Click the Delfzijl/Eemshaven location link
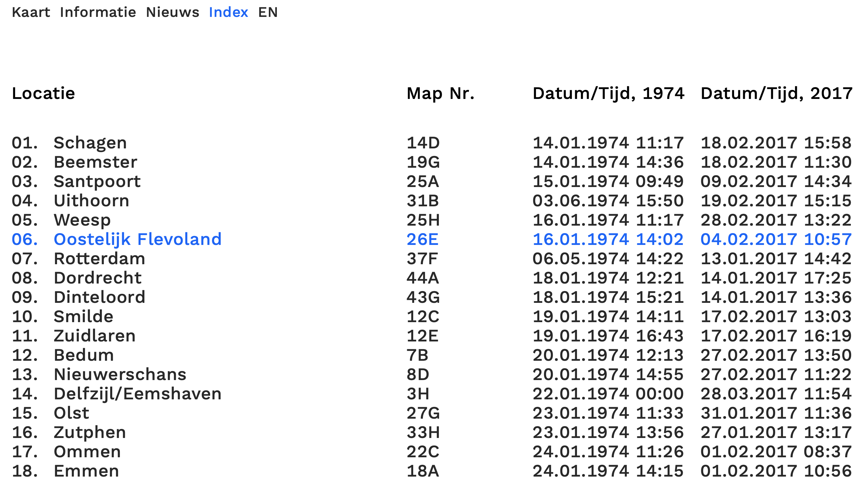 tap(138, 394)
